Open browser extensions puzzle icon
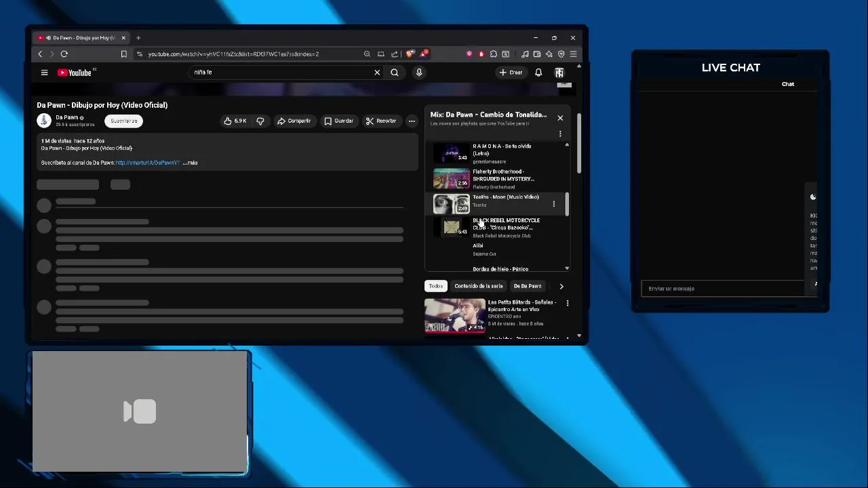Viewport: 868px width, 488px height. 494,54
